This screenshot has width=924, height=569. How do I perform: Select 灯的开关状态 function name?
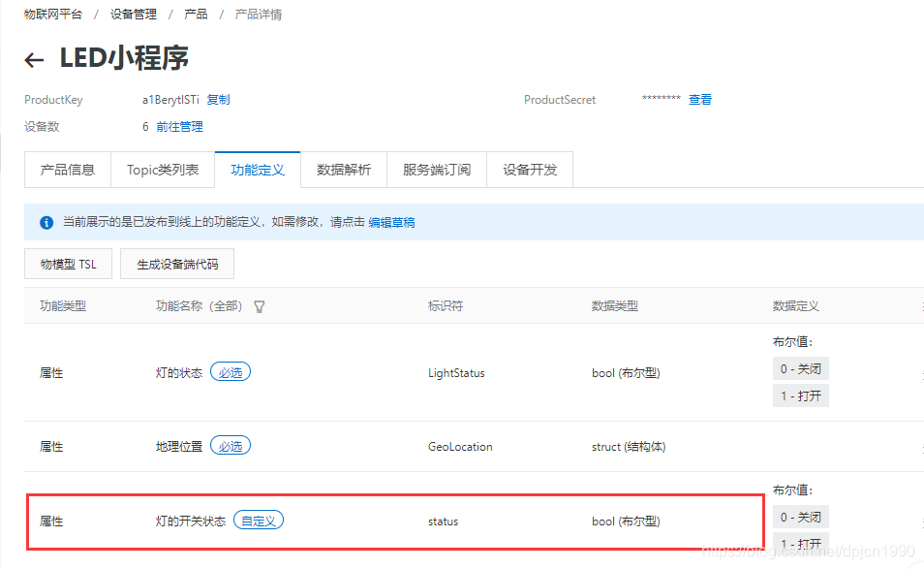click(x=191, y=522)
